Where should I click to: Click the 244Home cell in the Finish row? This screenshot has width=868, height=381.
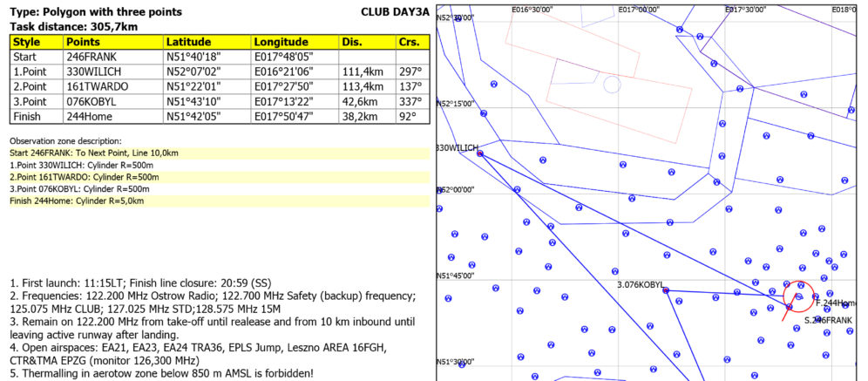(90, 116)
